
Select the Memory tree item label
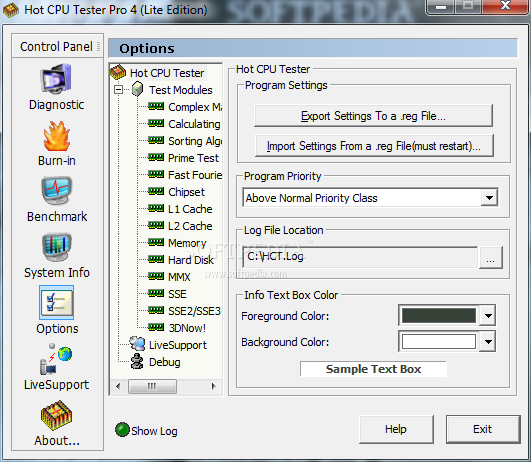click(187, 243)
